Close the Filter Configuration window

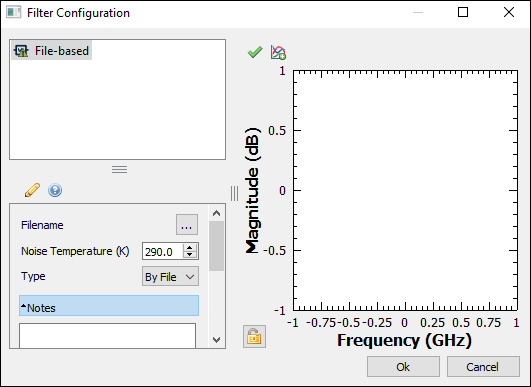click(x=509, y=12)
